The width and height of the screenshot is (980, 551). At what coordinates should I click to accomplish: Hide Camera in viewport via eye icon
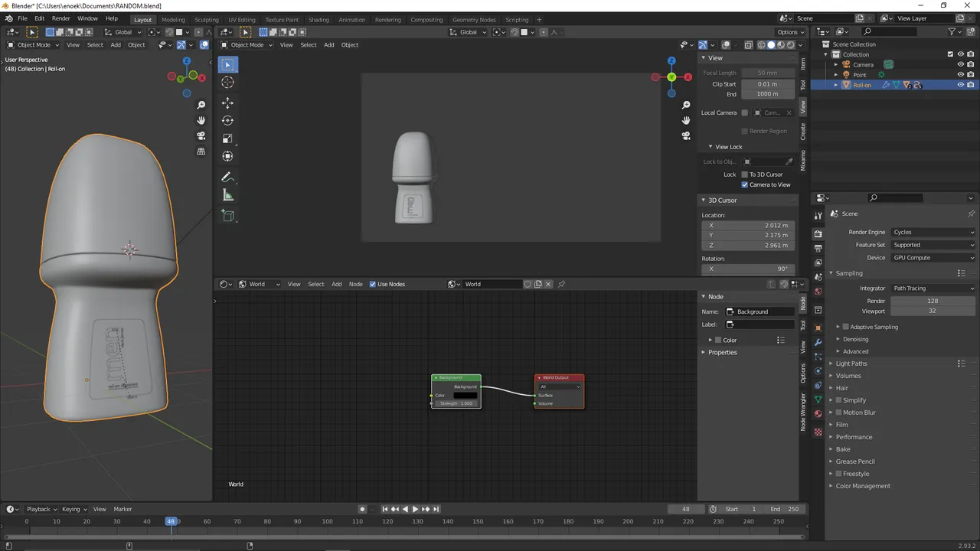[x=961, y=64]
